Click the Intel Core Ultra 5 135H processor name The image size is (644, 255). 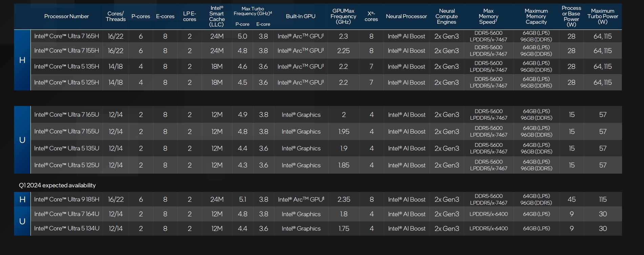coord(66,66)
